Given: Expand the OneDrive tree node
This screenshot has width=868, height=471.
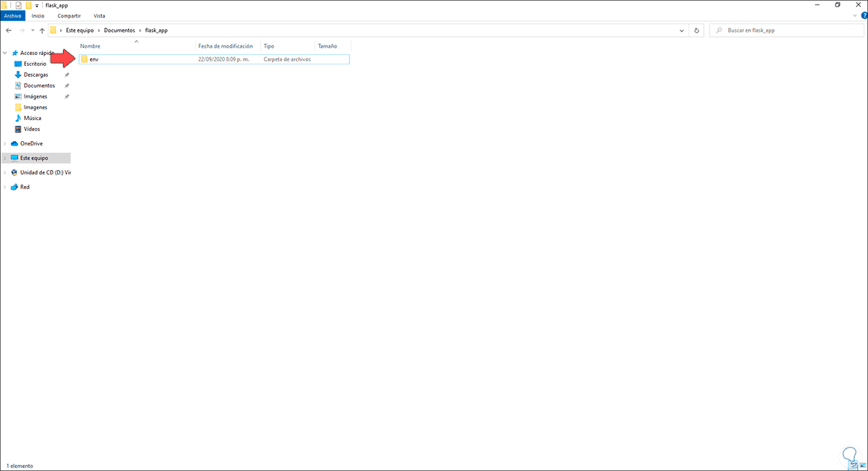Looking at the screenshot, I should [x=6, y=143].
